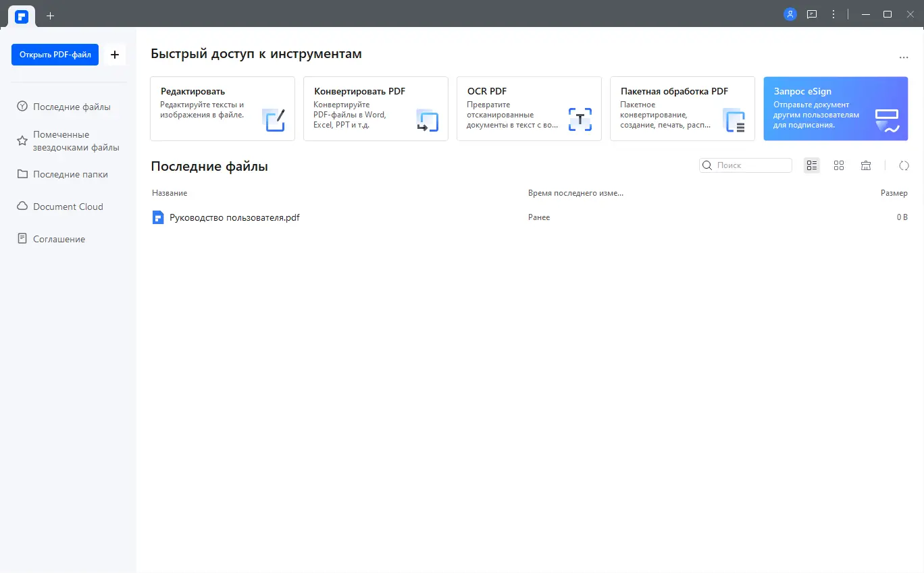The image size is (924, 573).
Task: Open the feedback chat icon in titlebar
Action: point(811,13)
